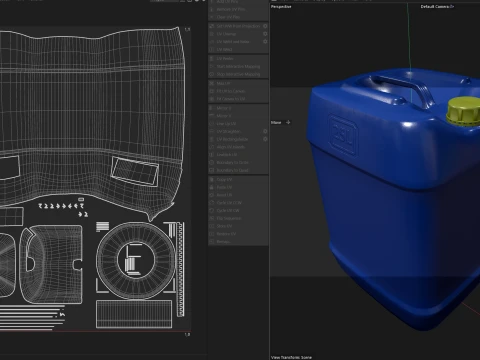Select the Paste UV command
The height and width of the screenshot is (360, 480).
point(238,187)
